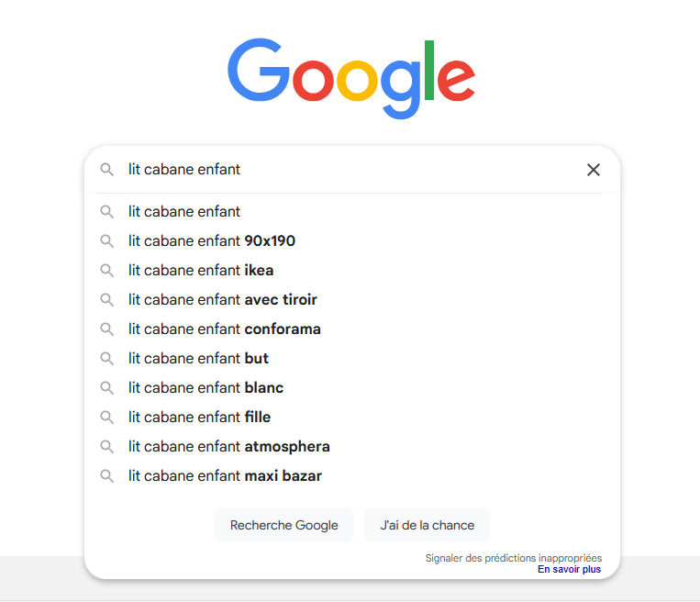700x602 pixels.
Task: Select the first "lit cabane enfant" suggestion
Action: tap(184, 212)
